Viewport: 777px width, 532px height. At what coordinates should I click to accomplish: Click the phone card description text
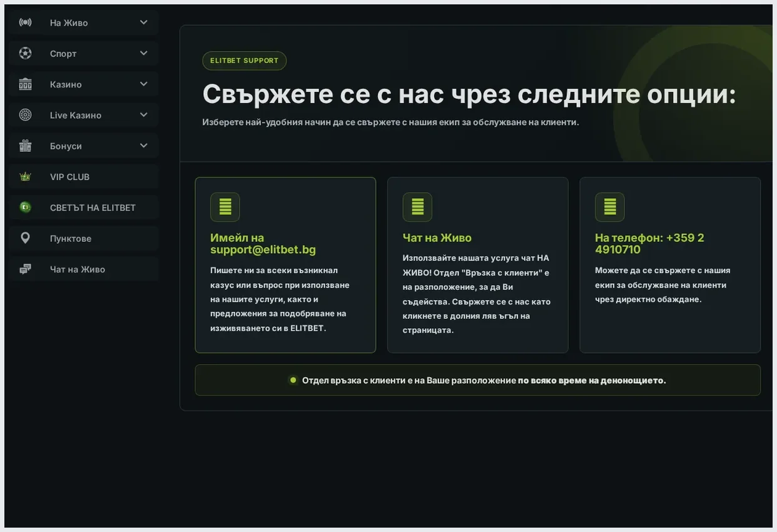tap(663, 284)
